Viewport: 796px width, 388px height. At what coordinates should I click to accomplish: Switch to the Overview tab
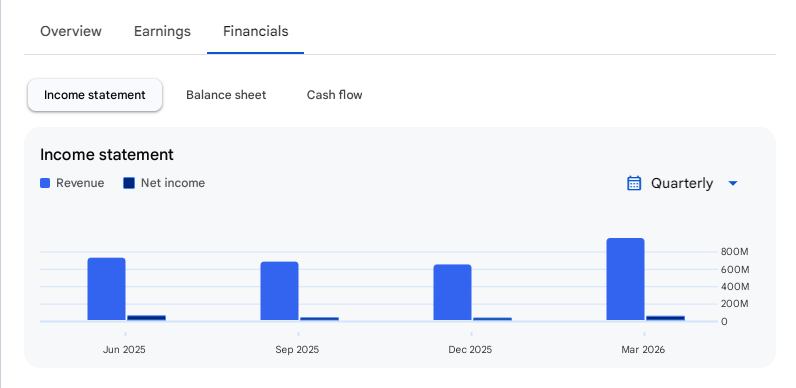[x=71, y=31]
